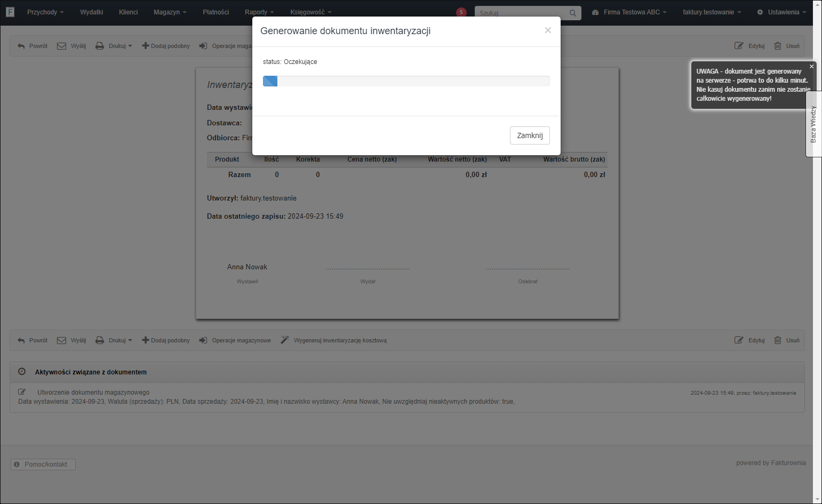822x504 pixels.
Task: Open the red notifications badge
Action: tap(461, 12)
